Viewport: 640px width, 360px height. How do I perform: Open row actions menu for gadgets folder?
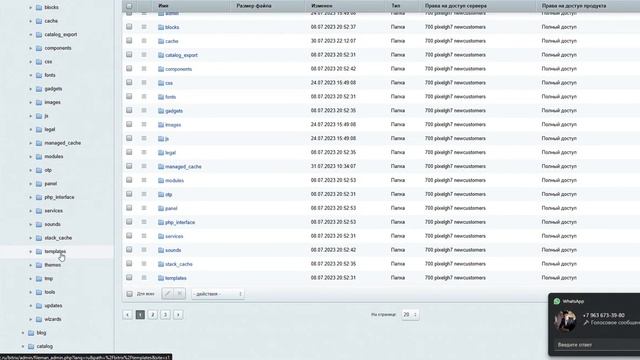click(x=144, y=110)
